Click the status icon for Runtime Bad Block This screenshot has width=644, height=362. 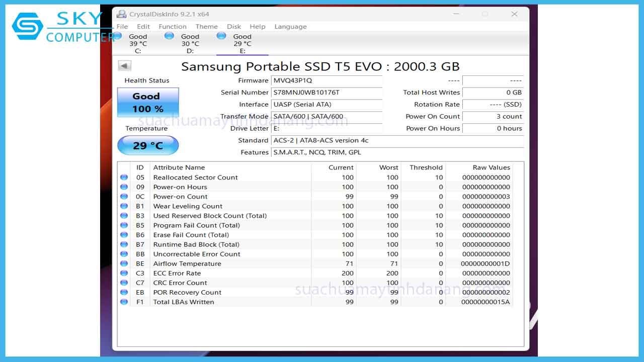pyautogui.click(x=124, y=244)
